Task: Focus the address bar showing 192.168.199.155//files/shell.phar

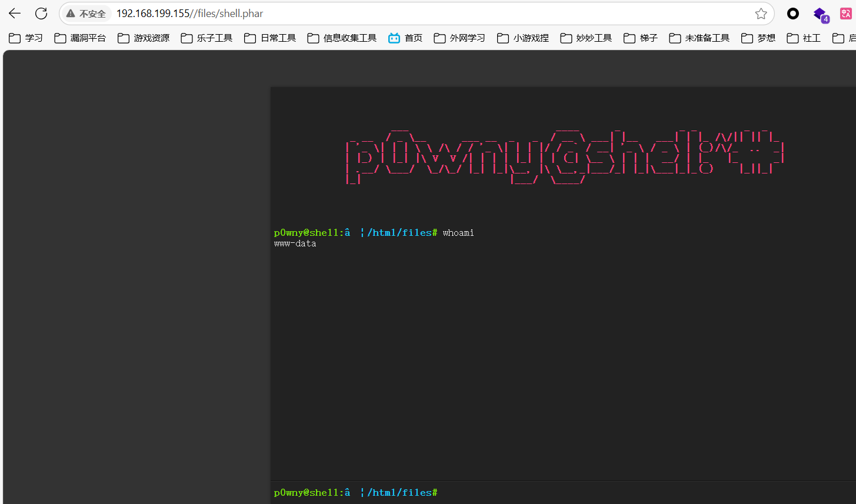Action: pyautogui.click(x=417, y=14)
